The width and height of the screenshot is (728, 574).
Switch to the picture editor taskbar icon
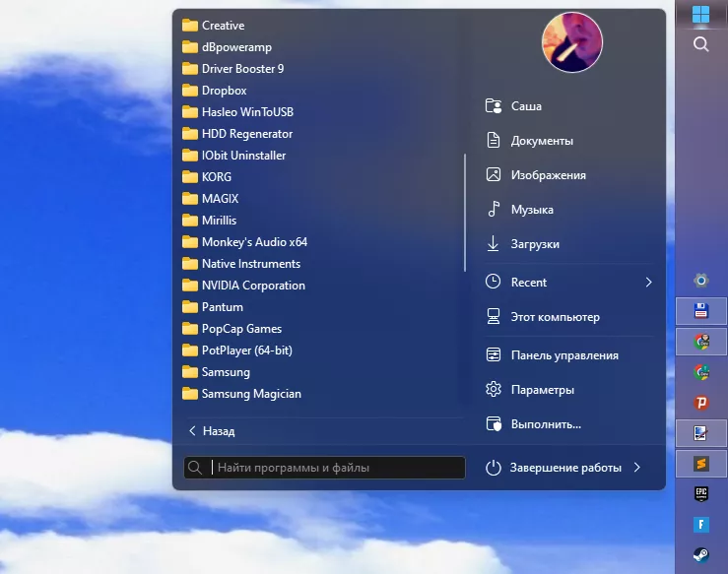[701, 433]
